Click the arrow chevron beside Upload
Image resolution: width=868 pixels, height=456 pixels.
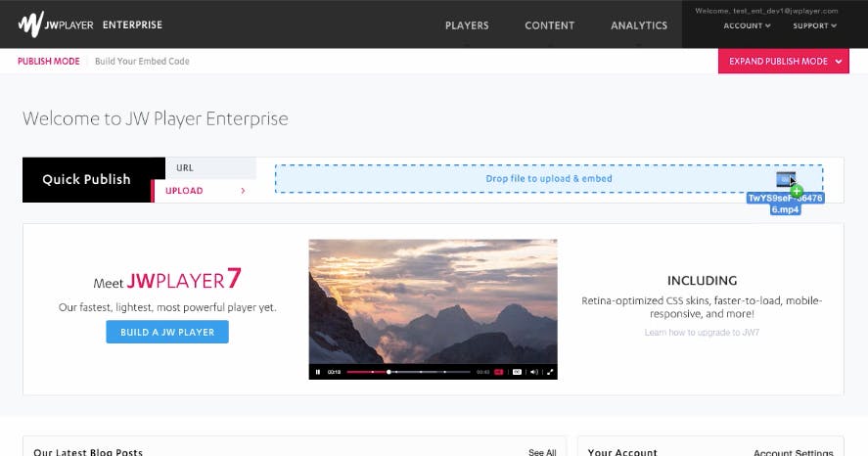(243, 191)
